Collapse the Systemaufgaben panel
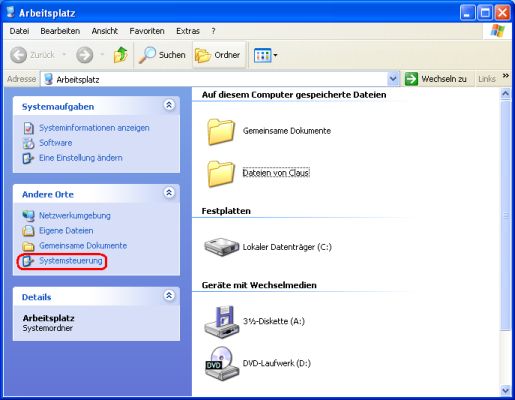The width and height of the screenshot is (515, 400). pos(169,105)
